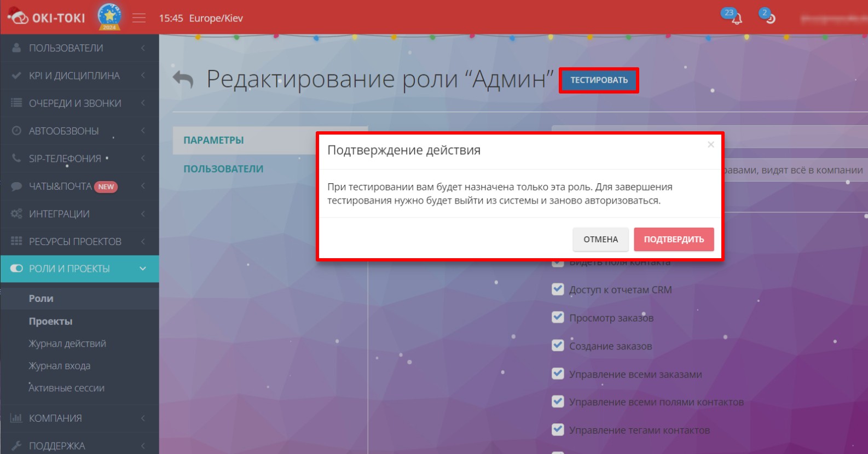
Task: Uncheck Создание заказов checkbox
Action: [x=558, y=346]
